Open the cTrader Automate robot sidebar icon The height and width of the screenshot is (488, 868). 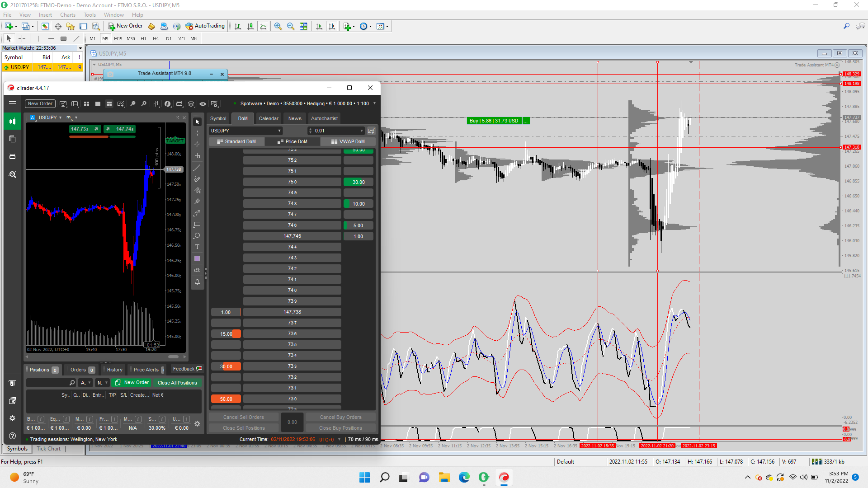[x=13, y=156]
